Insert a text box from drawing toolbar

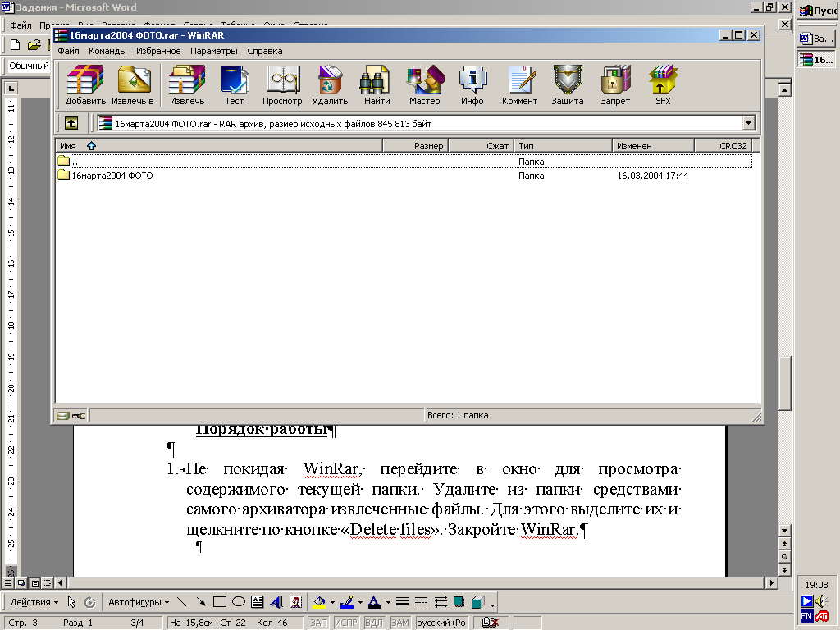[x=257, y=601]
